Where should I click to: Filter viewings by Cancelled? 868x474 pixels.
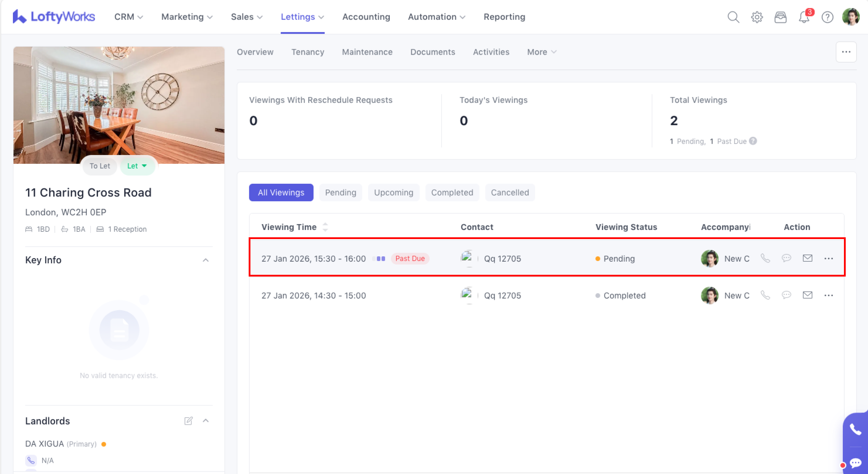[x=509, y=192]
